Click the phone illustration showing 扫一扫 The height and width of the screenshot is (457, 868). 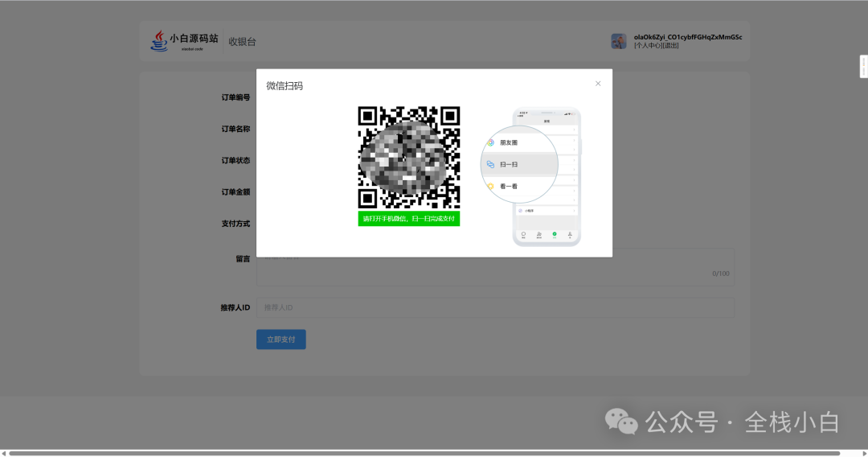click(531, 177)
